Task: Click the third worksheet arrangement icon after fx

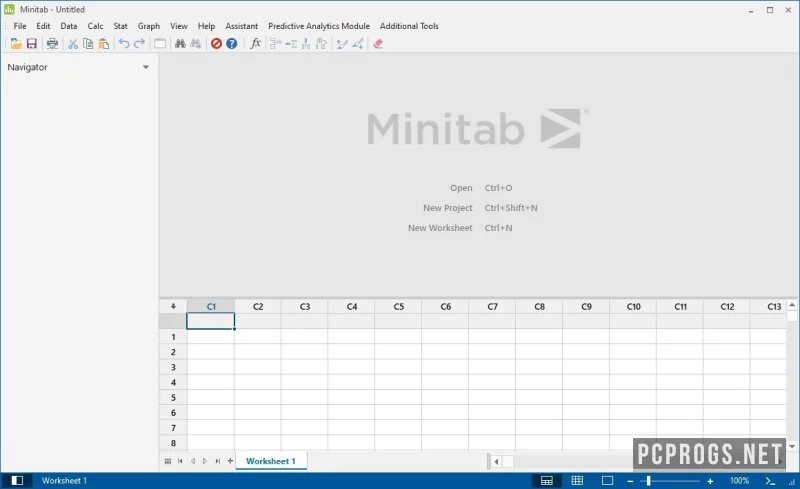Action: (x=306, y=44)
